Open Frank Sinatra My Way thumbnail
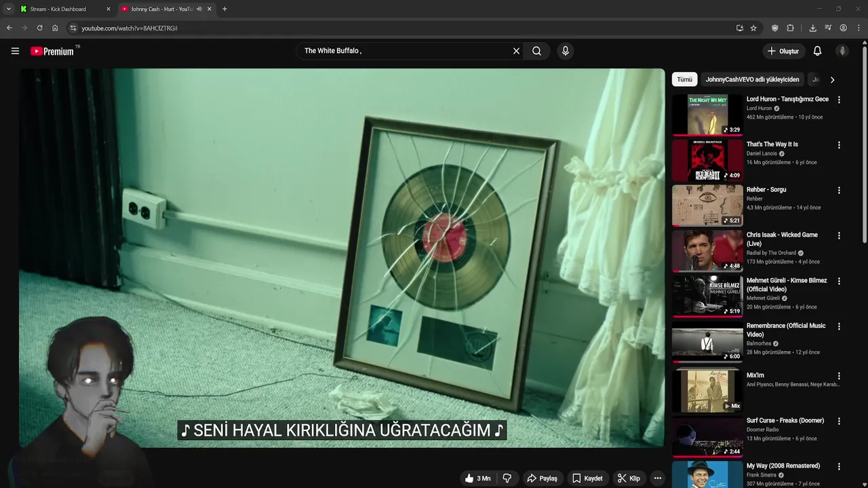 [x=707, y=474]
